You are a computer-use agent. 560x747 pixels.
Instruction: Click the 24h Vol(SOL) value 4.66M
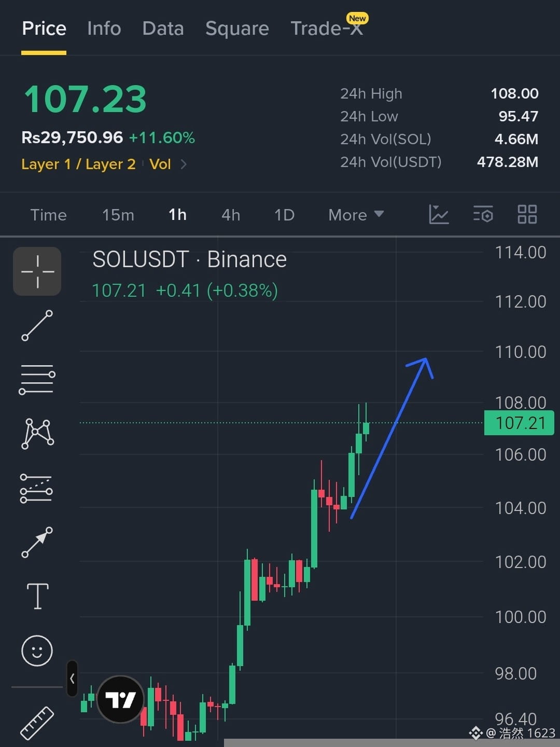[x=516, y=139]
